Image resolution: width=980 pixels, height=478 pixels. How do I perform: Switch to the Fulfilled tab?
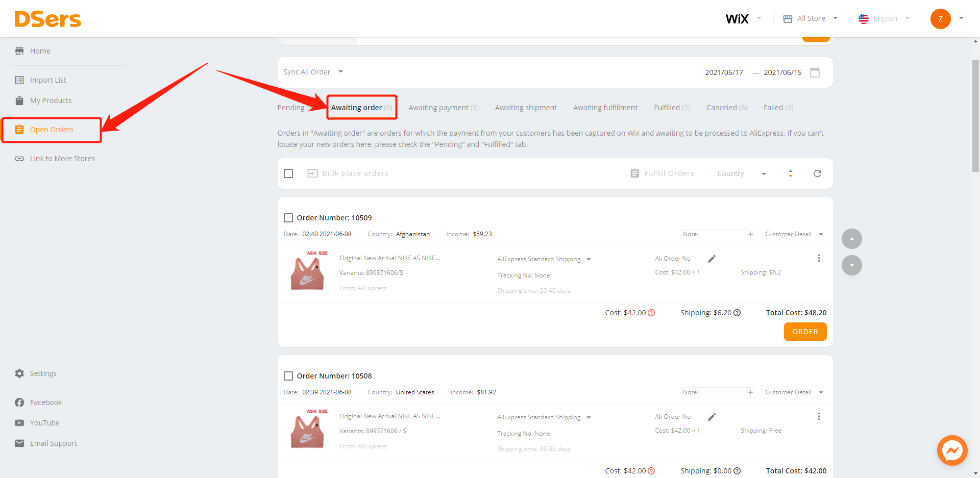pyautogui.click(x=672, y=108)
